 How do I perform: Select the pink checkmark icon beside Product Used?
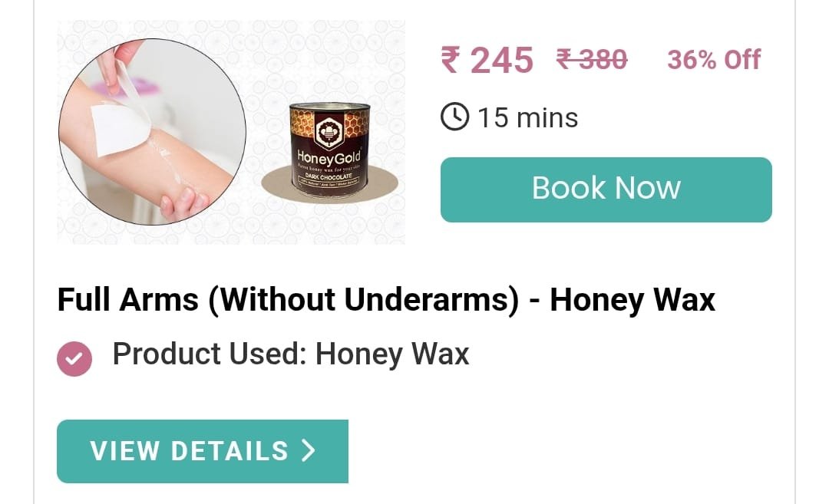point(74,359)
